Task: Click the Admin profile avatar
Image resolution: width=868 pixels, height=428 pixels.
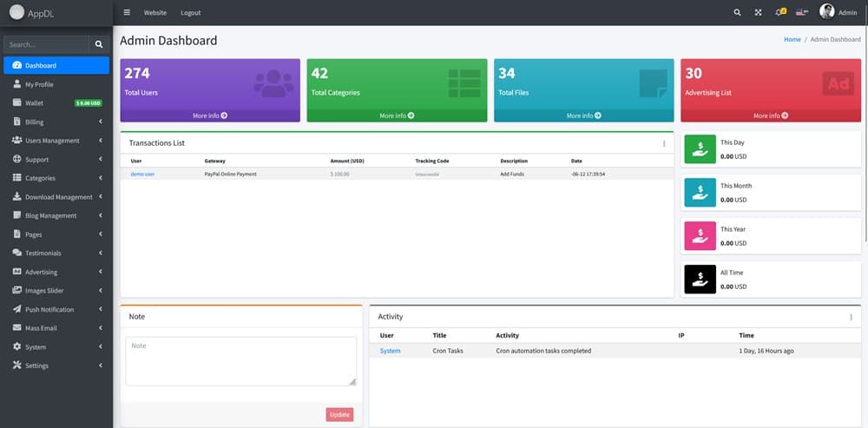Action: pos(826,12)
